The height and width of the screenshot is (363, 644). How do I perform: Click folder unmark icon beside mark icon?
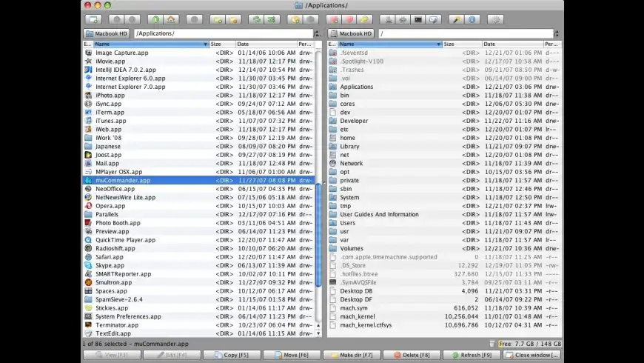(x=233, y=19)
